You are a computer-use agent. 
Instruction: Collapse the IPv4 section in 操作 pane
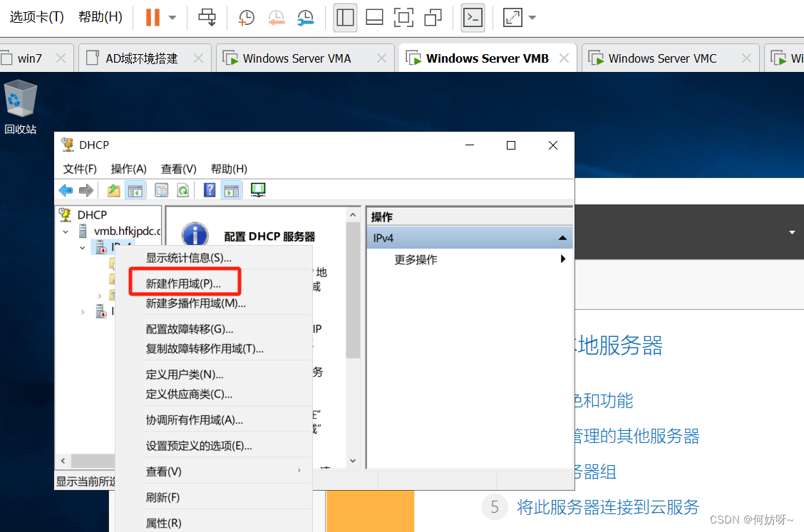click(562, 238)
